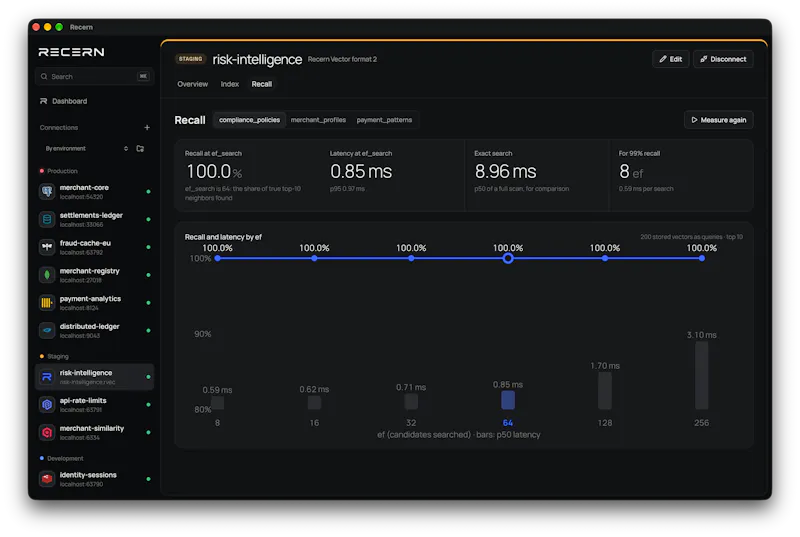Image resolution: width=800 pixels, height=537 pixels.
Task: Open Dashboard from the sidebar
Action: click(94, 101)
